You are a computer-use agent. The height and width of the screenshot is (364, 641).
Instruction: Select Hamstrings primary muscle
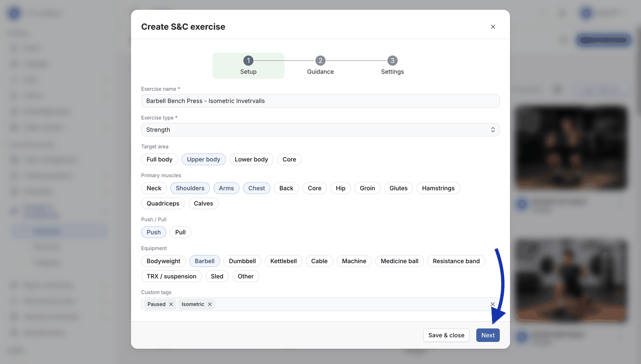point(438,188)
